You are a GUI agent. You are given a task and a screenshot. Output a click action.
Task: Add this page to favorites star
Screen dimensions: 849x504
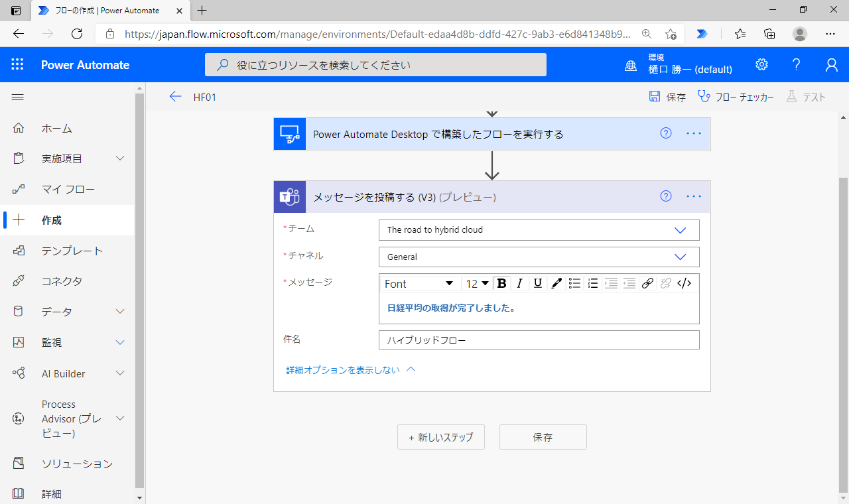pos(671,34)
